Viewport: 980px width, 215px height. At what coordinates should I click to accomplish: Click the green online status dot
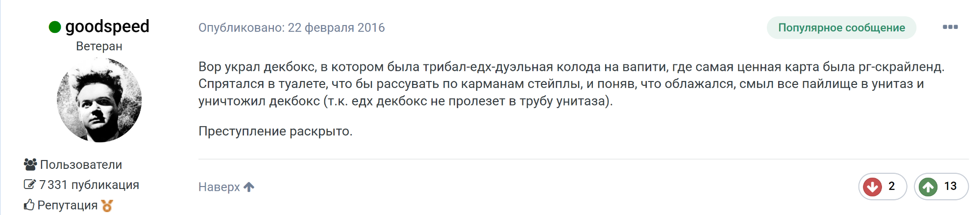click(55, 27)
